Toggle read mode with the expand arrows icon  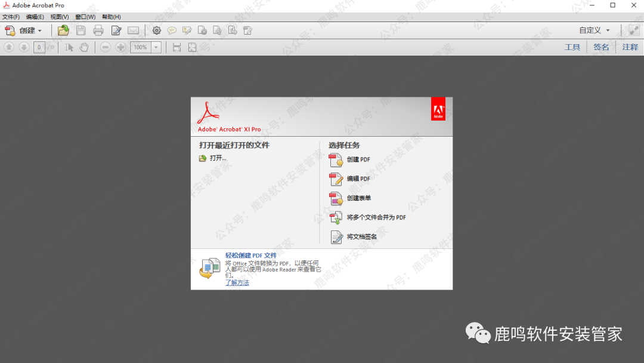coord(633,30)
